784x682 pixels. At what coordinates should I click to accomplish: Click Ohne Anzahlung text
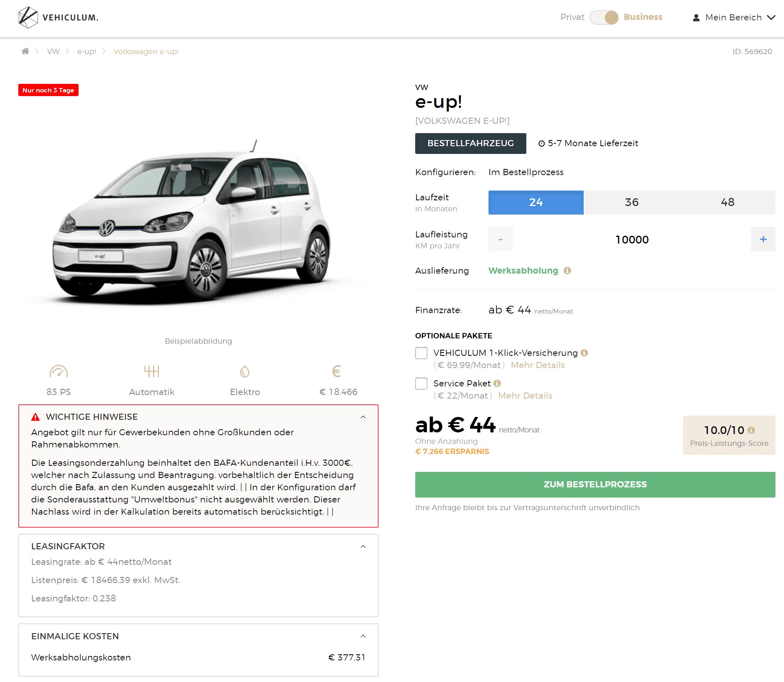click(447, 441)
